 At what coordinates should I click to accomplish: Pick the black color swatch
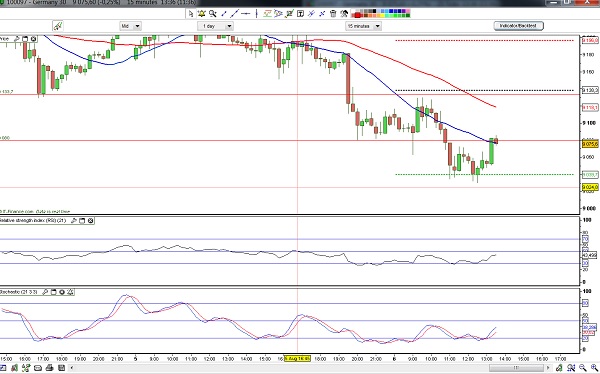pyautogui.click(x=374, y=11)
